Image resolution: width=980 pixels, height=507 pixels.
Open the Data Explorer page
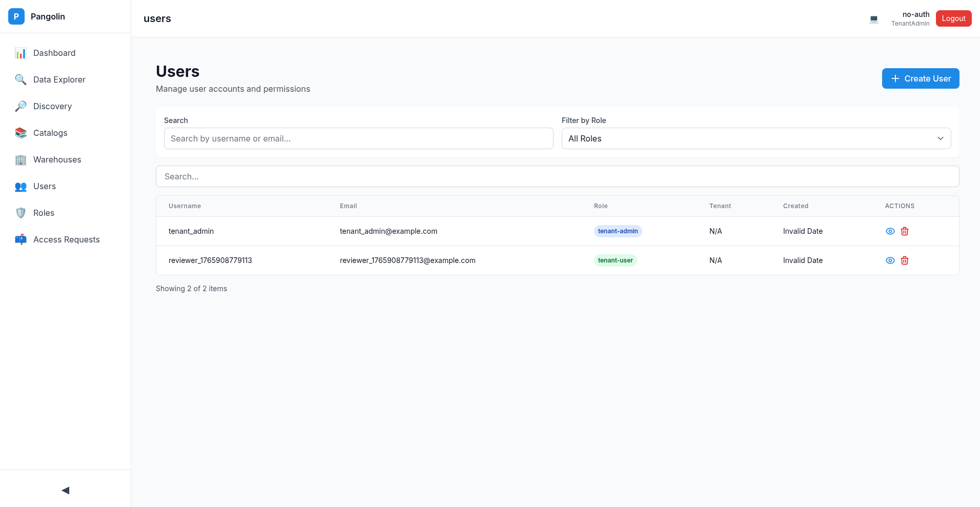coord(59,79)
